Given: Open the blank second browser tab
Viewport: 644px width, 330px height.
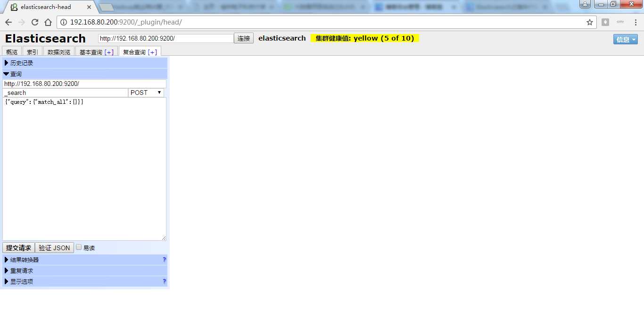Looking at the screenshot, I should [x=107, y=7].
